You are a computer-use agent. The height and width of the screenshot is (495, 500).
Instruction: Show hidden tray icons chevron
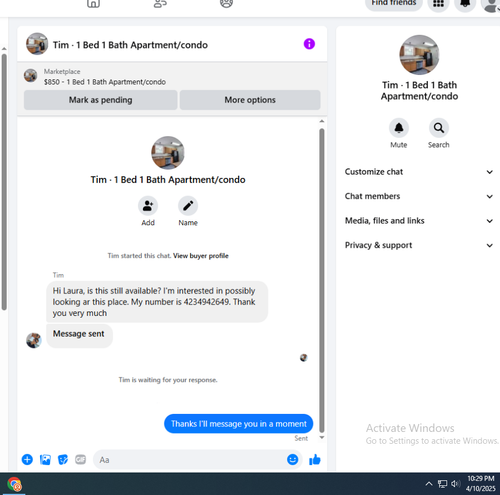tap(429, 484)
